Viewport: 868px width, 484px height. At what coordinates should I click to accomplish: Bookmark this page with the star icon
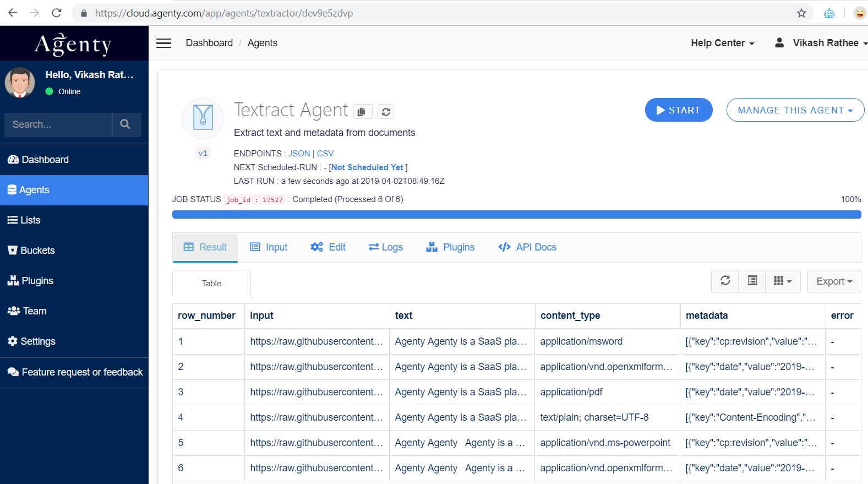point(801,13)
